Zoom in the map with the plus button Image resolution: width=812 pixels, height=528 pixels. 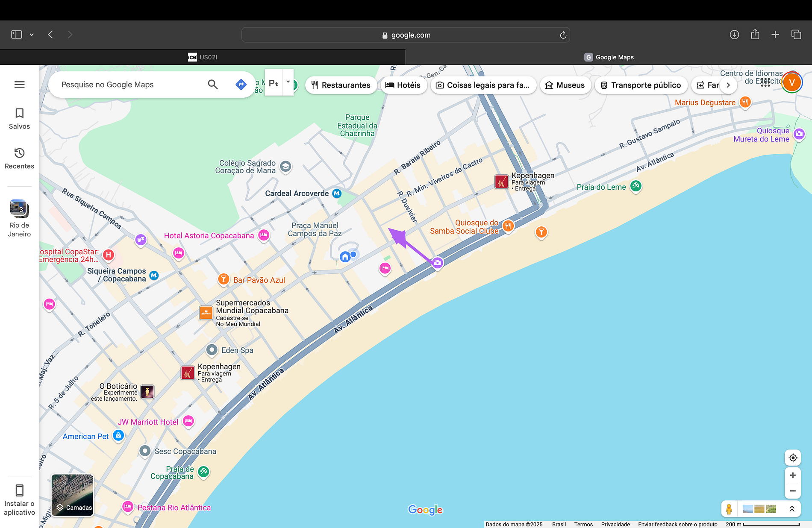point(793,475)
